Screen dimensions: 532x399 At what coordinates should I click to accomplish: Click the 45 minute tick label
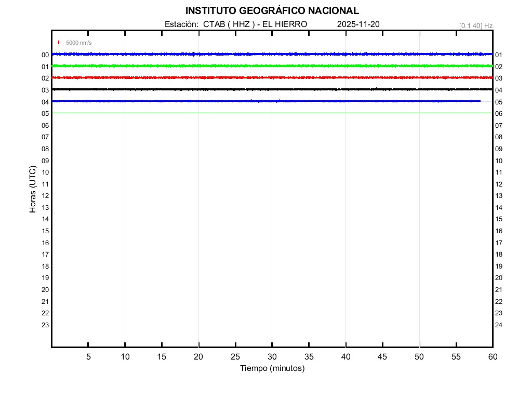point(382,356)
